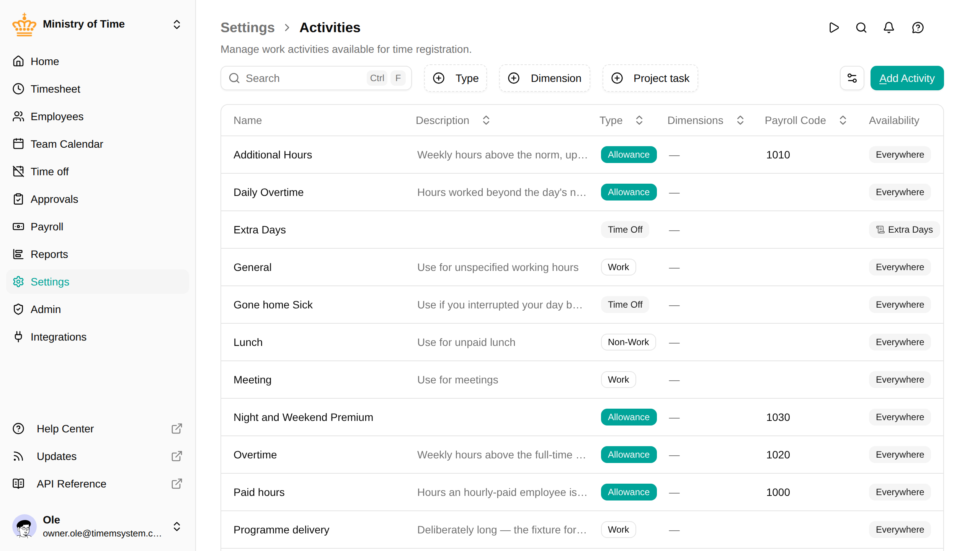Sort by Type column

621,120
